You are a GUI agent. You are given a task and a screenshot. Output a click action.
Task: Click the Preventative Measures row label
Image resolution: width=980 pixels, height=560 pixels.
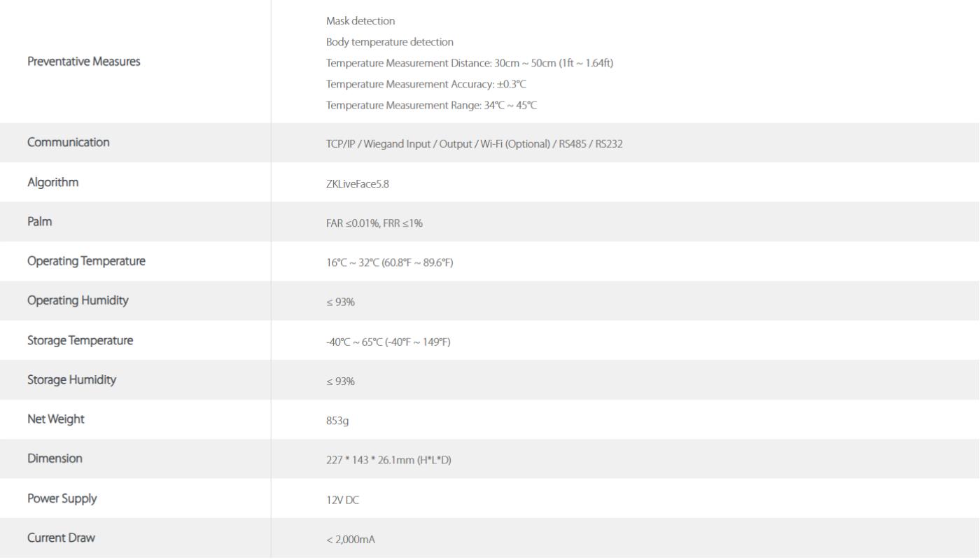[x=83, y=62]
